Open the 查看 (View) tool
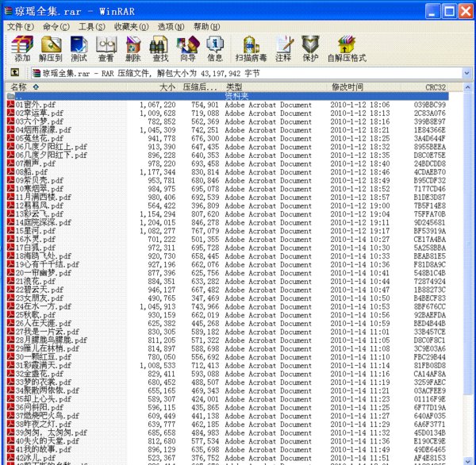This screenshot has width=476, height=465. click(x=106, y=48)
